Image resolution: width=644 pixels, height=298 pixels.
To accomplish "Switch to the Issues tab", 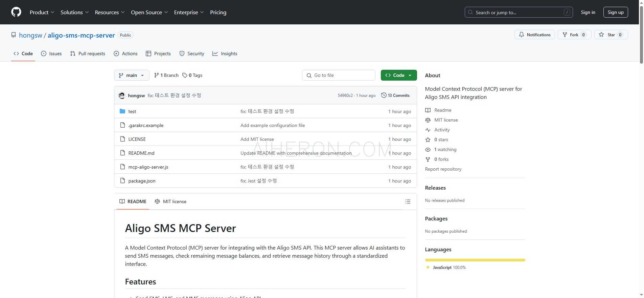I will point(51,54).
